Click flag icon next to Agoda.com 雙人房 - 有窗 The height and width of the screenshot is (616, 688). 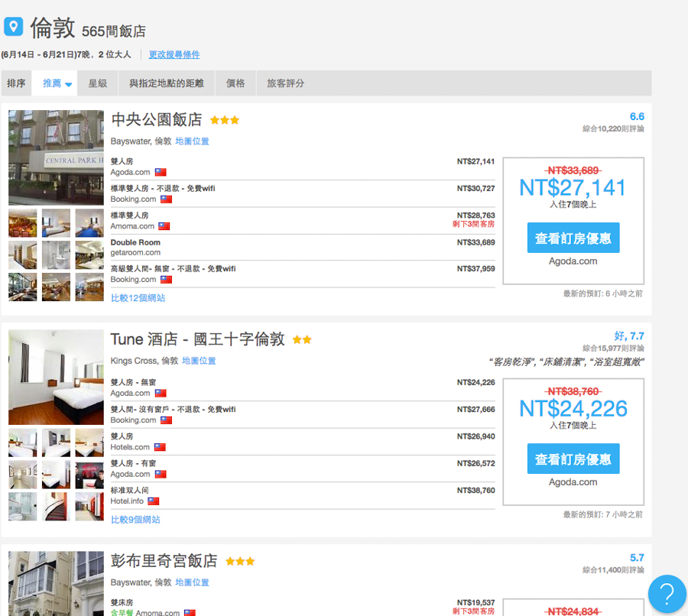pos(161,474)
